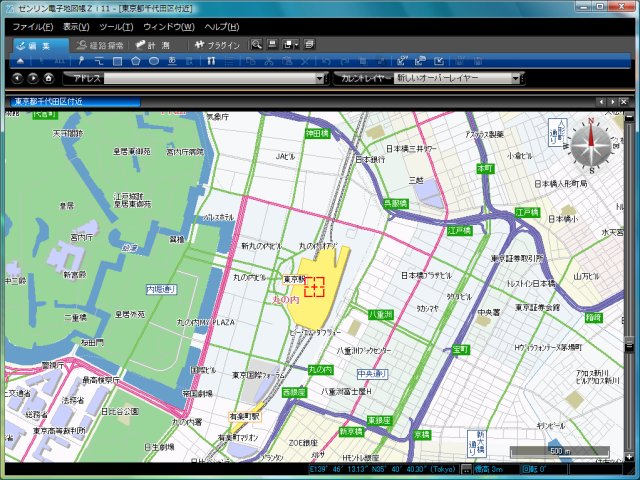Click the home button next to arrows
The width and height of the screenshot is (640, 480).
(49, 78)
